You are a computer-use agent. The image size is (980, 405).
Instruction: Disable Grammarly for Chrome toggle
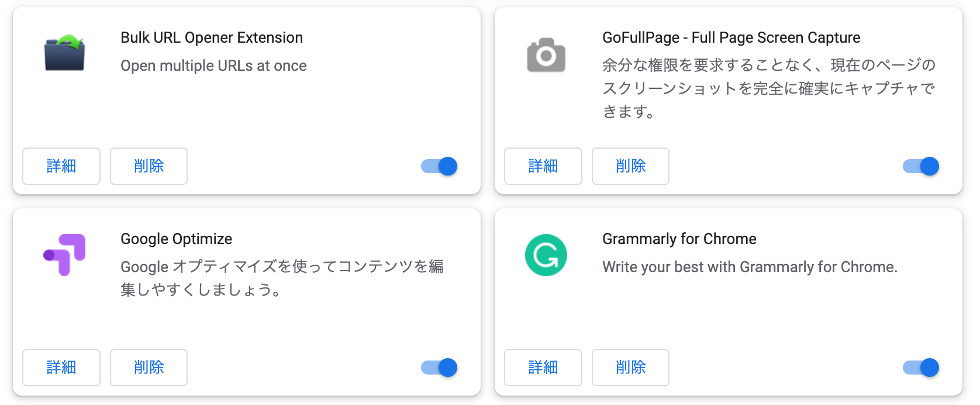coord(921,368)
